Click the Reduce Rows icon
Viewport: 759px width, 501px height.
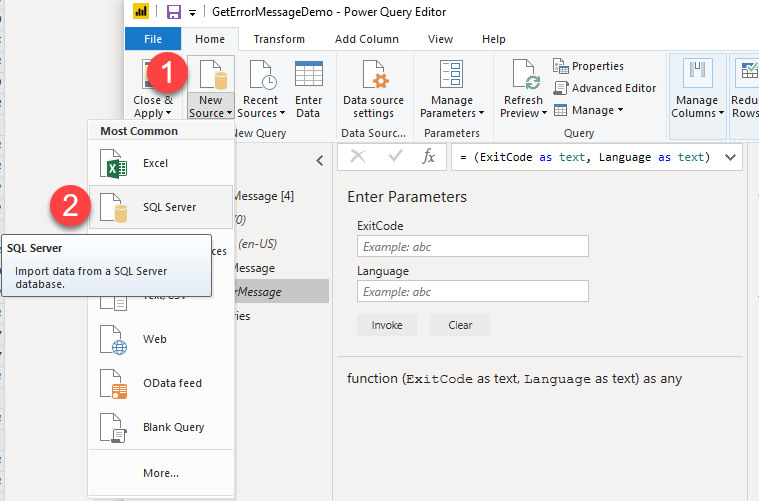click(748, 72)
